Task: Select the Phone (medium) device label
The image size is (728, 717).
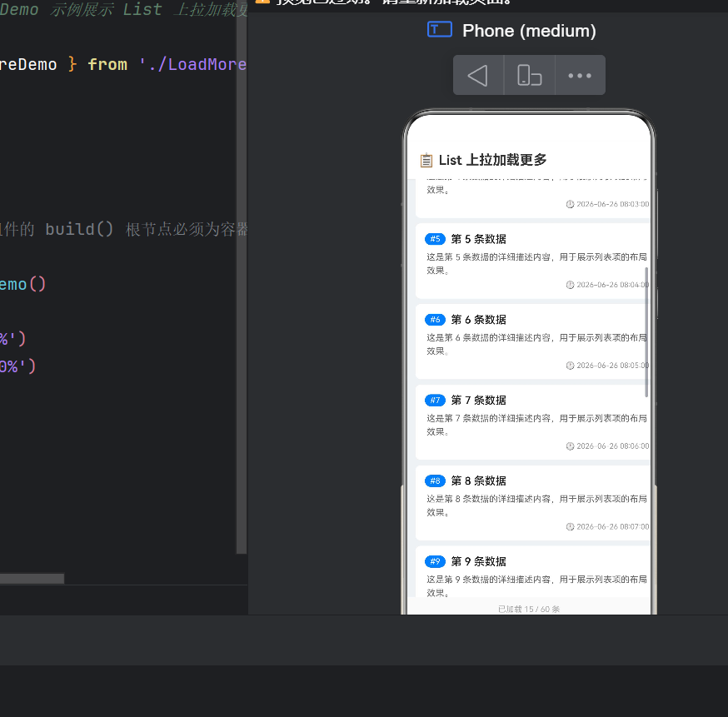Action: click(529, 31)
